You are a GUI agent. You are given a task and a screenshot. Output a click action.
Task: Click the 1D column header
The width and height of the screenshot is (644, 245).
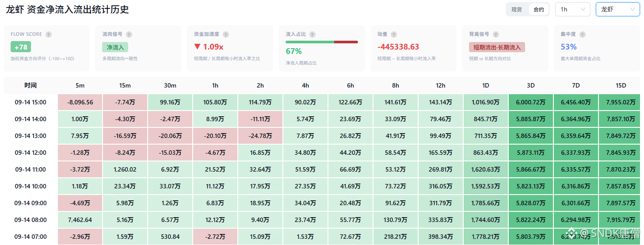pyautogui.click(x=486, y=85)
